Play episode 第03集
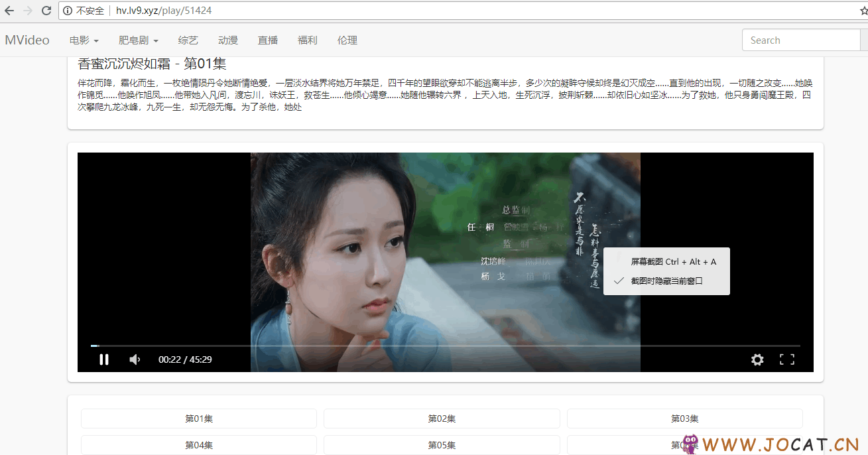 pos(685,419)
